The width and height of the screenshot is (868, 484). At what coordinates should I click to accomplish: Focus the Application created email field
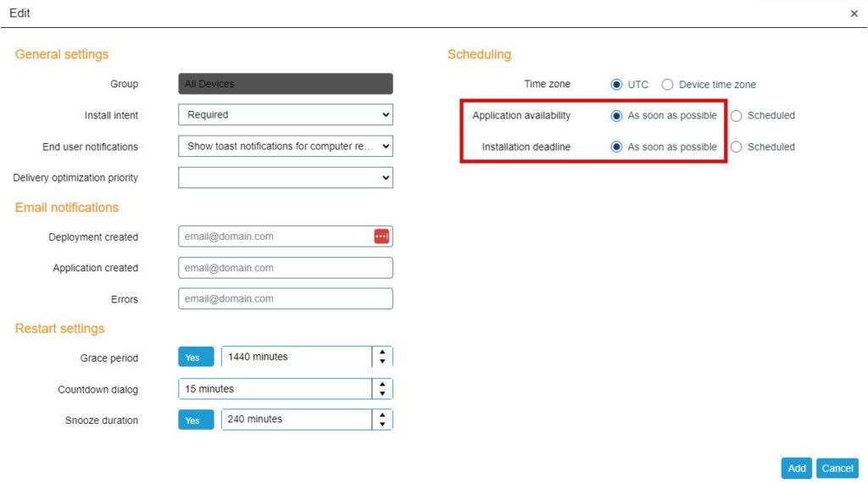pos(286,268)
